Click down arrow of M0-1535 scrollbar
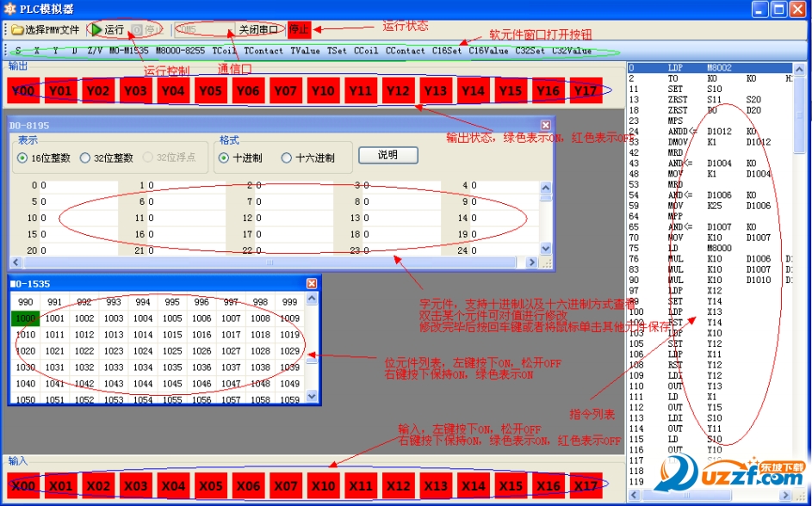 coord(312,397)
